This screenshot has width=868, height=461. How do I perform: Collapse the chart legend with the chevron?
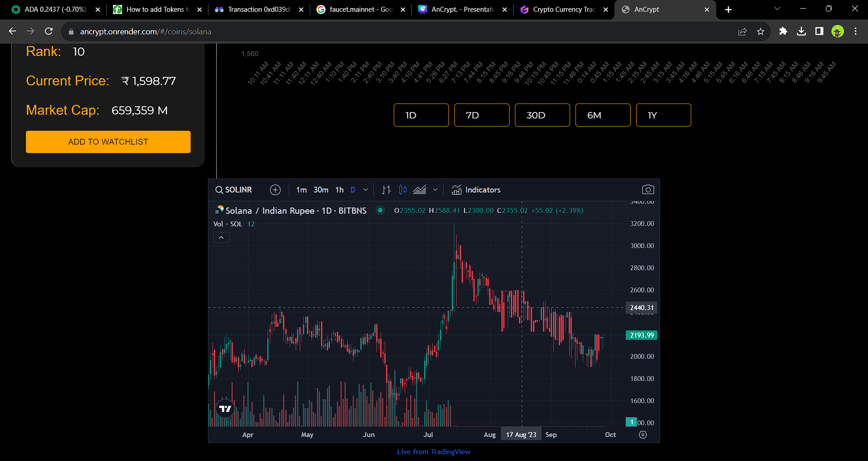[x=222, y=238]
